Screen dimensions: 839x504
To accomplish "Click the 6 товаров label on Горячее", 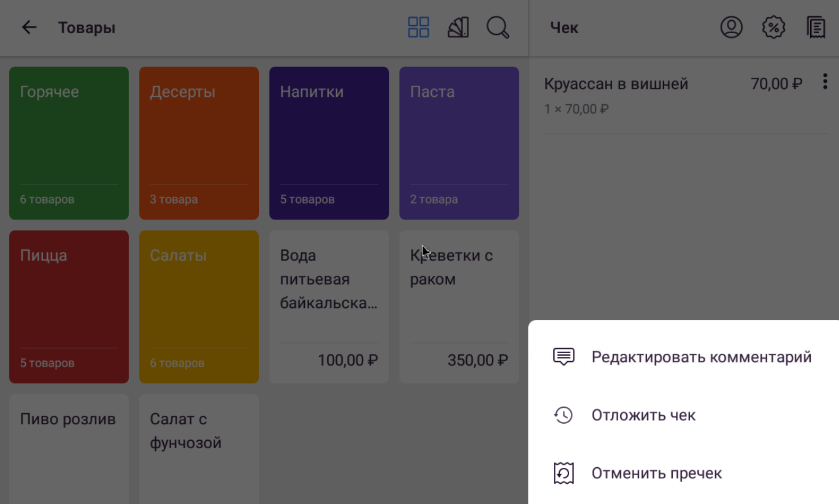I will pyautogui.click(x=47, y=199).
